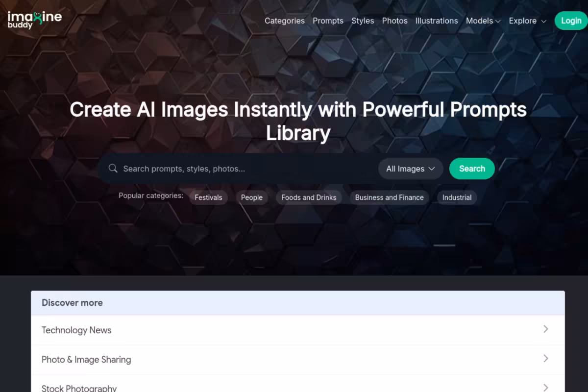Select Photos in the header menu

[395, 21]
